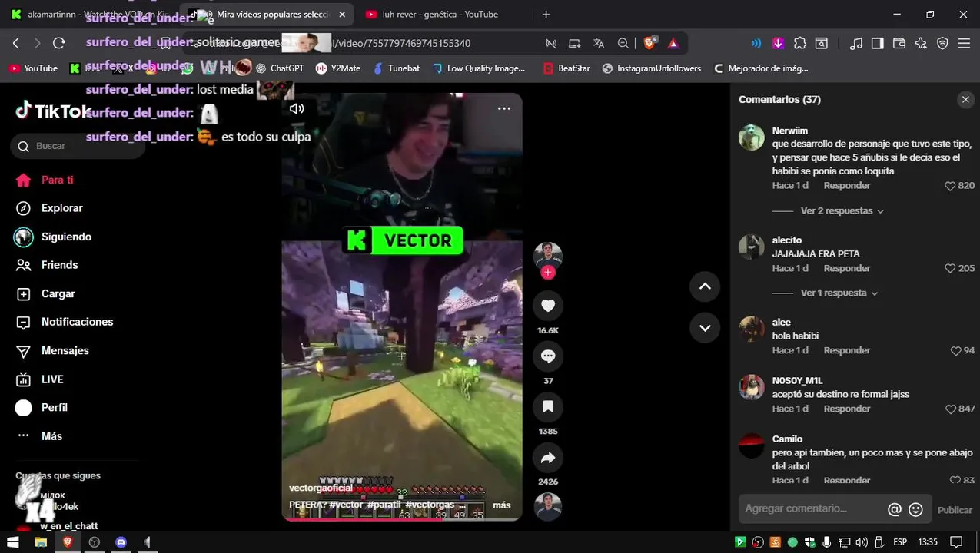Viewport: 980px width, 553px height.
Task: Mute the TikTok video with the speaker icon
Action: 296,108
